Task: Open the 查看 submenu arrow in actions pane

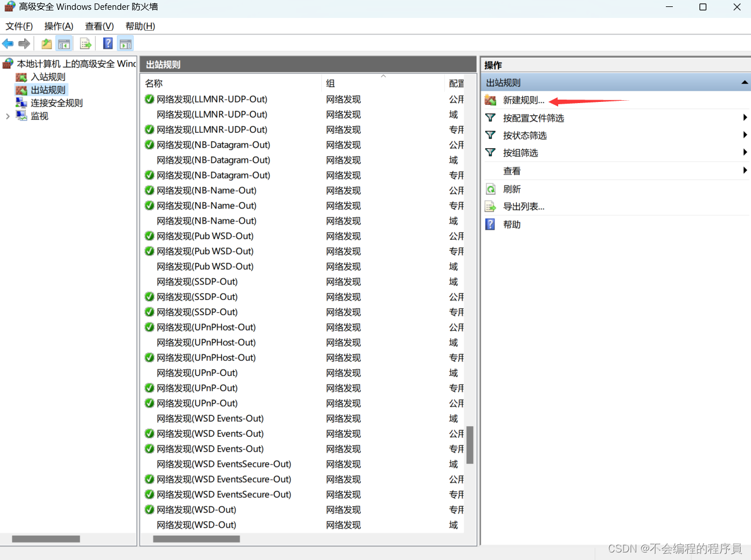Action: 745,170
